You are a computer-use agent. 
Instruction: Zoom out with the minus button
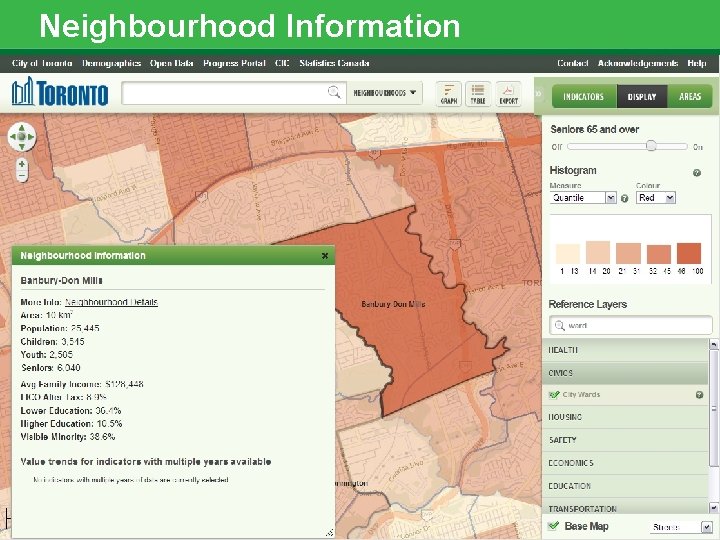point(22,176)
